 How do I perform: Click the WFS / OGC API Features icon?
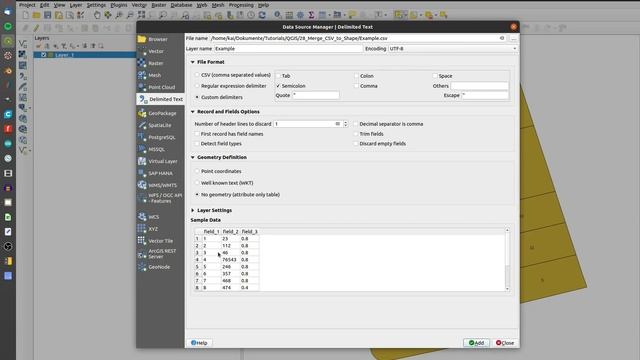[x=142, y=198]
